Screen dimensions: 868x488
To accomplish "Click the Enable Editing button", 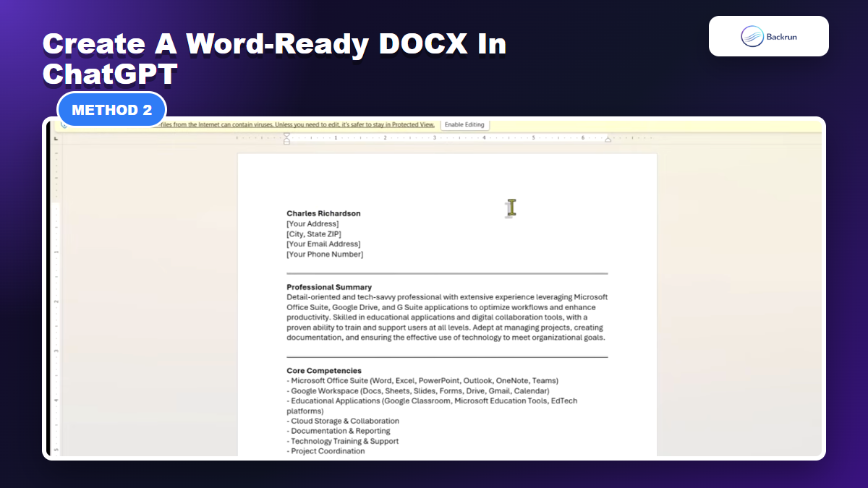I will pyautogui.click(x=464, y=124).
